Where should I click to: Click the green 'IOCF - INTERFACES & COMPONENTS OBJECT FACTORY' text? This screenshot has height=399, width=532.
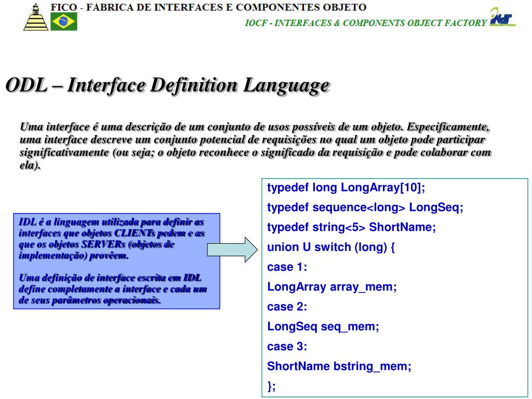coord(366,23)
